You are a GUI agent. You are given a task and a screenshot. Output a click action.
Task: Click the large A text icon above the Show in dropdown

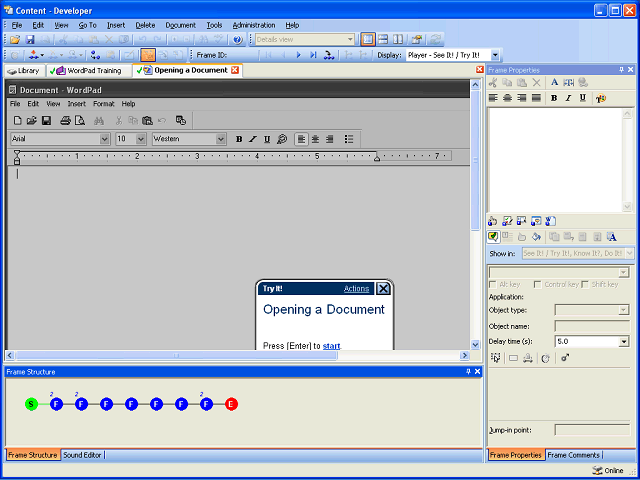click(x=611, y=237)
